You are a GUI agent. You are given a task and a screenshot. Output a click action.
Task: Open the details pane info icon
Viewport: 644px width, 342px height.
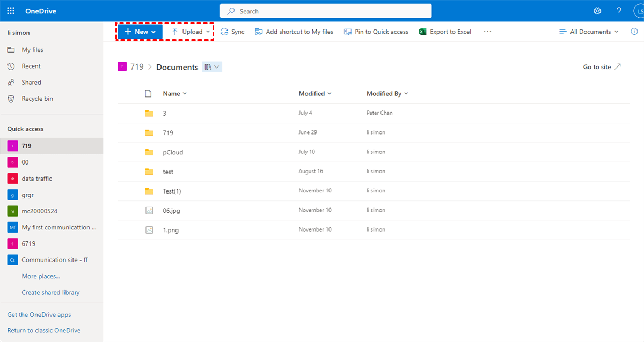[634, 32]
